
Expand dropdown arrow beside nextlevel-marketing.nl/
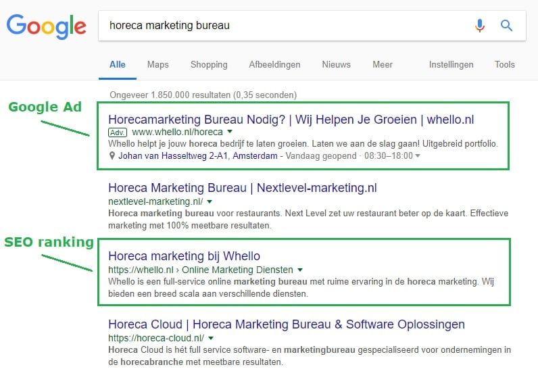[210, 201]
